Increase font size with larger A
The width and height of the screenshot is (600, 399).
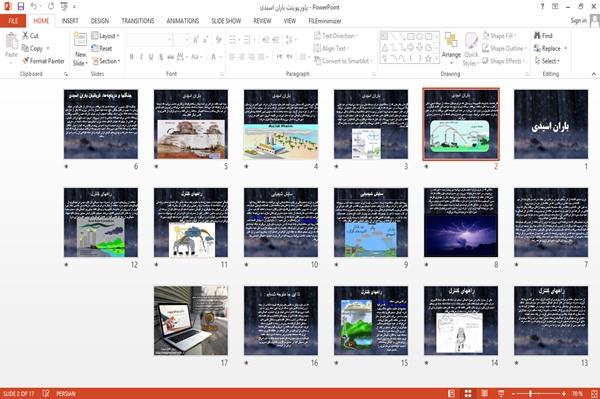196,40
